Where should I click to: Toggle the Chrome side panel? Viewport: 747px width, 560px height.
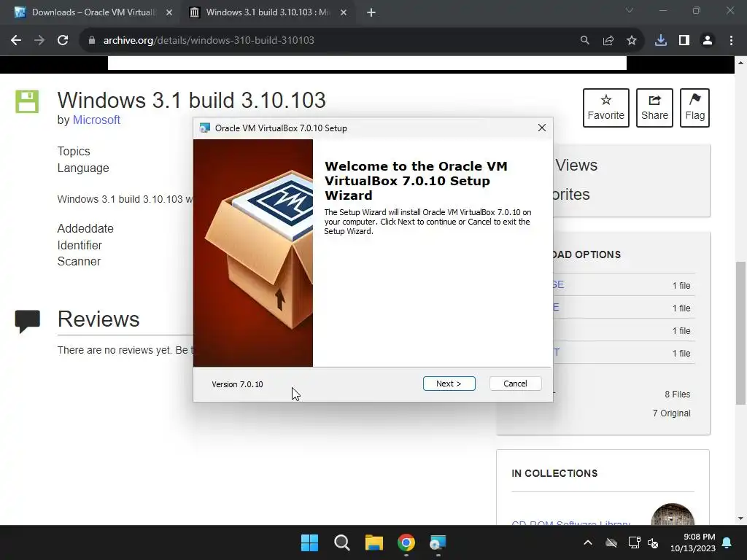[x=684, y=41]
